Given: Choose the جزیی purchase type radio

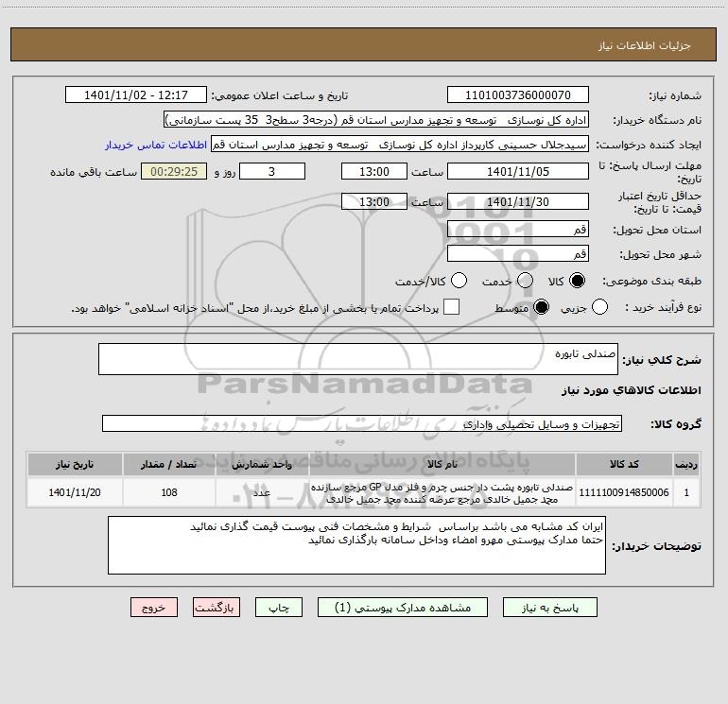Looking at the screenshot, I should (599, 307).
